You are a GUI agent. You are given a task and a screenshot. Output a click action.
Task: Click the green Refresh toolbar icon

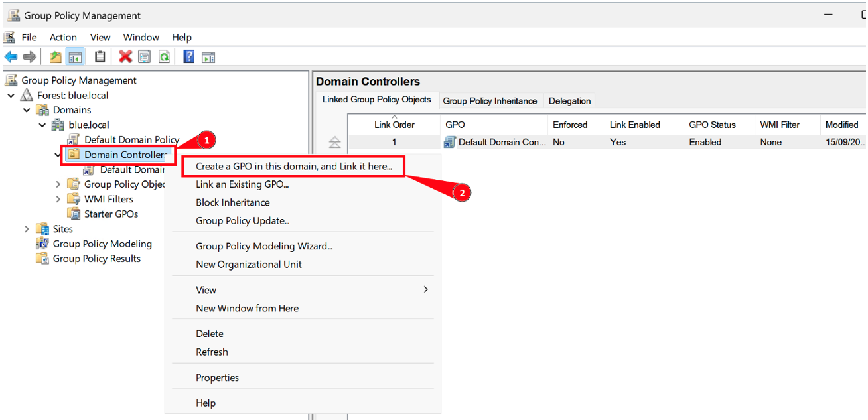tap(163, 57)
